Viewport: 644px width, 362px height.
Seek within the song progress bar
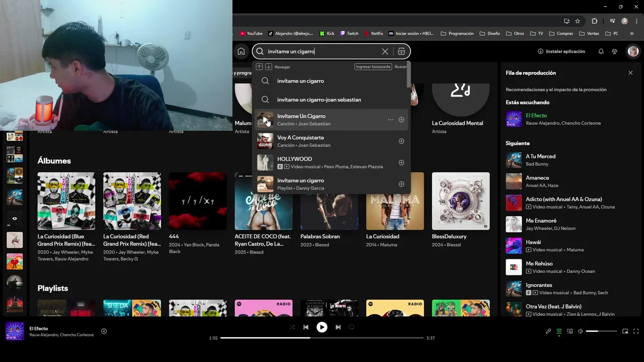click(322, 338)
